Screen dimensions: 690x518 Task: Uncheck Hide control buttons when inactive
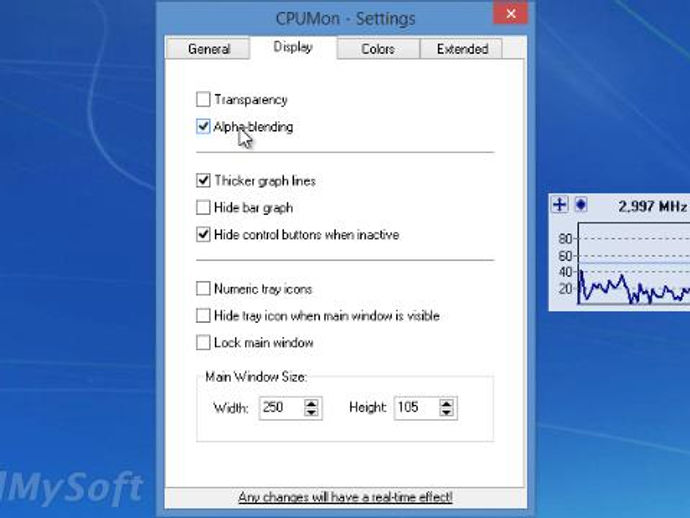coord(203,235)
